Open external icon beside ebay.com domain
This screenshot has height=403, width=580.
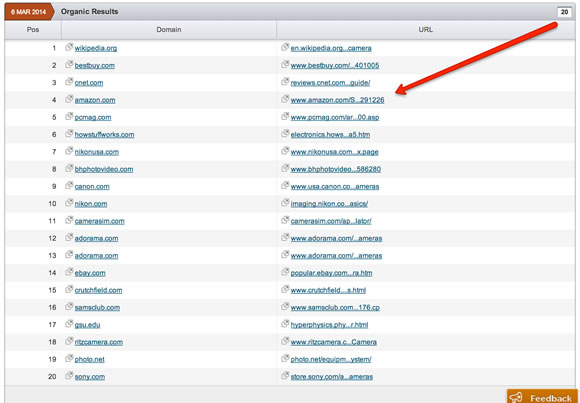(x=69, y=272)
